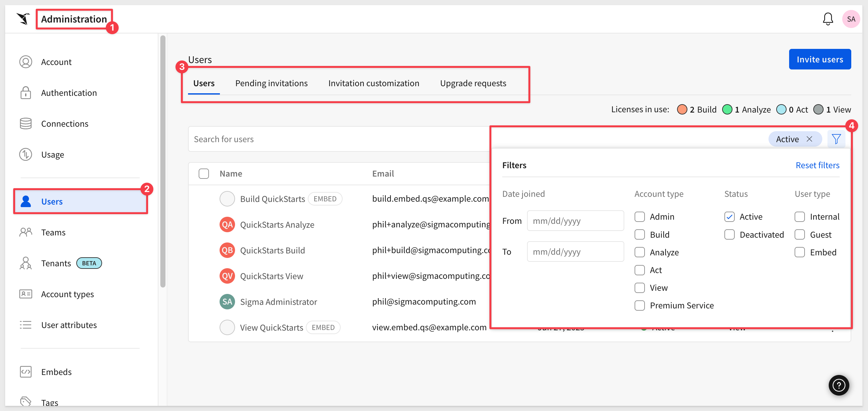Open the QuickStarts Analyze user name

tap(277, 224)
